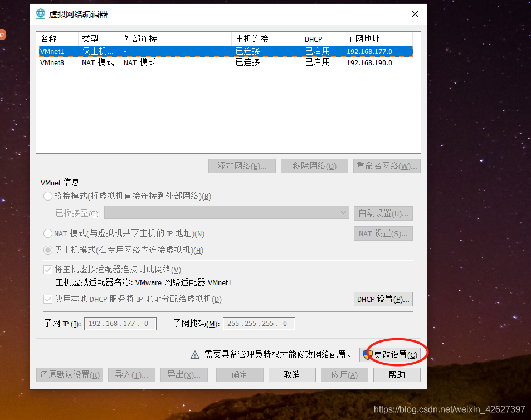Click the 外部连接 column header

[176, 38]
